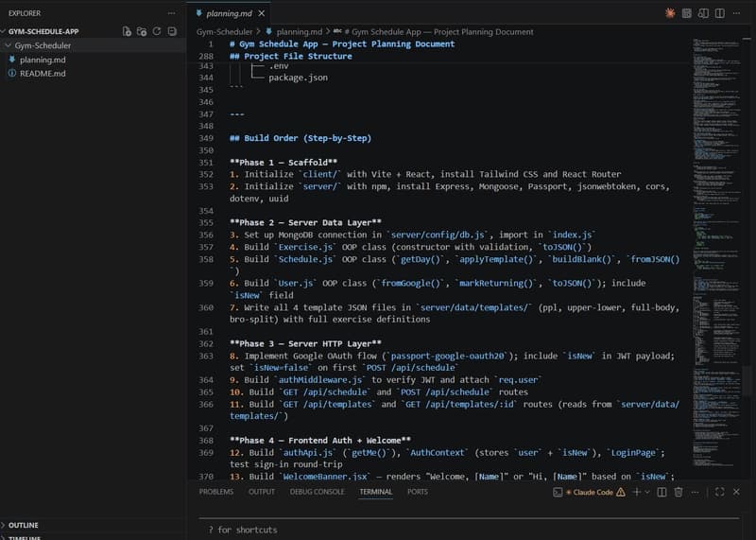This screenshot has width=756, height=540.
Task: Kill terminal with the trash icon
Action: 679,492
